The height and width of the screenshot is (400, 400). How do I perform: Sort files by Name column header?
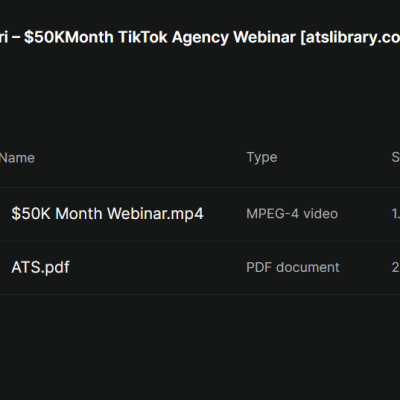17,158
